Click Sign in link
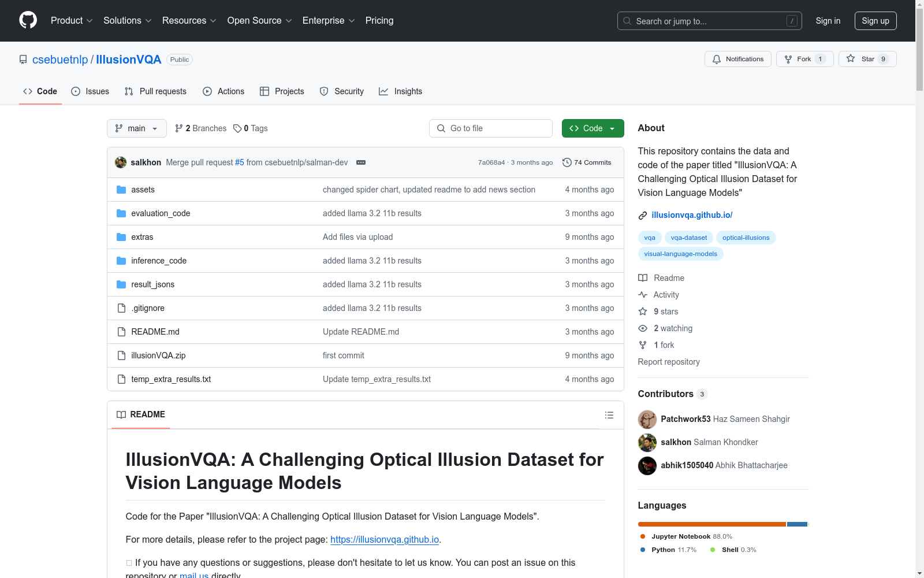This screenshot has height=578, width=924. pos(828,21)
